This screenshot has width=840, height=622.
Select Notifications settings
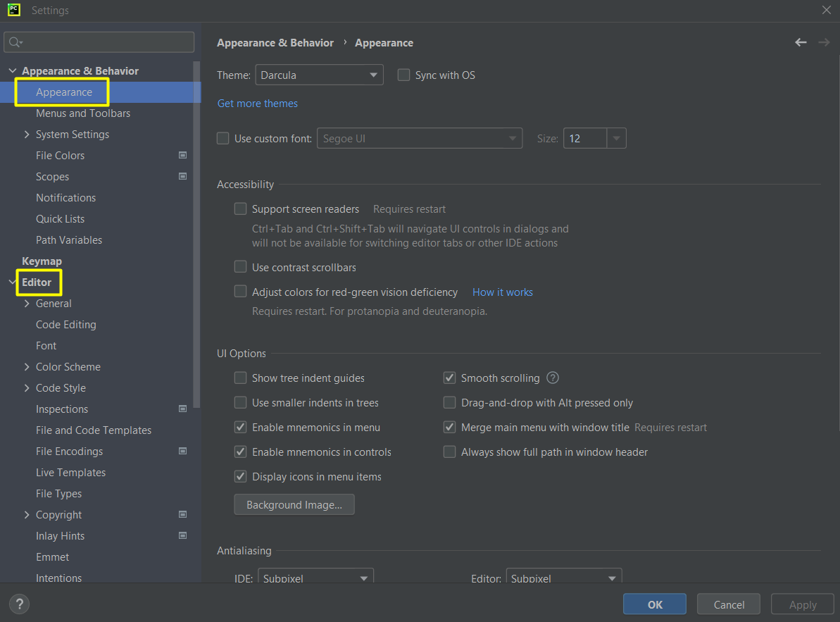coord(66,198)
